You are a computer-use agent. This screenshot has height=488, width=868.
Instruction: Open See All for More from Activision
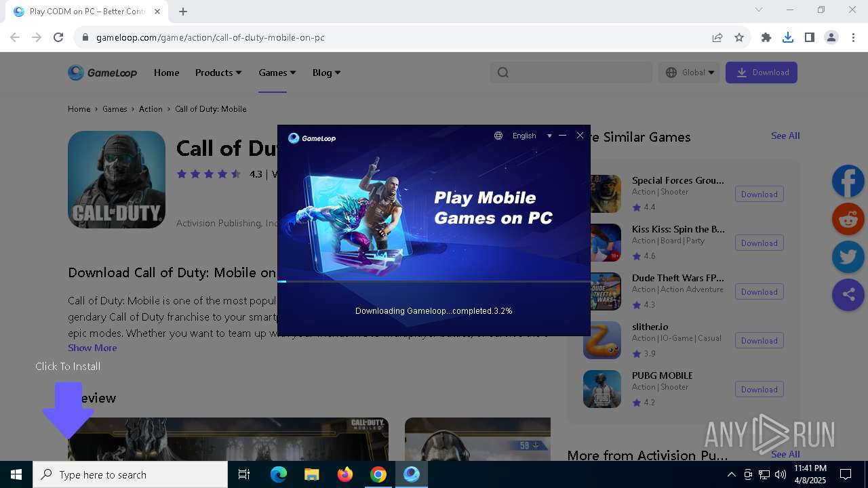point(785,454)
